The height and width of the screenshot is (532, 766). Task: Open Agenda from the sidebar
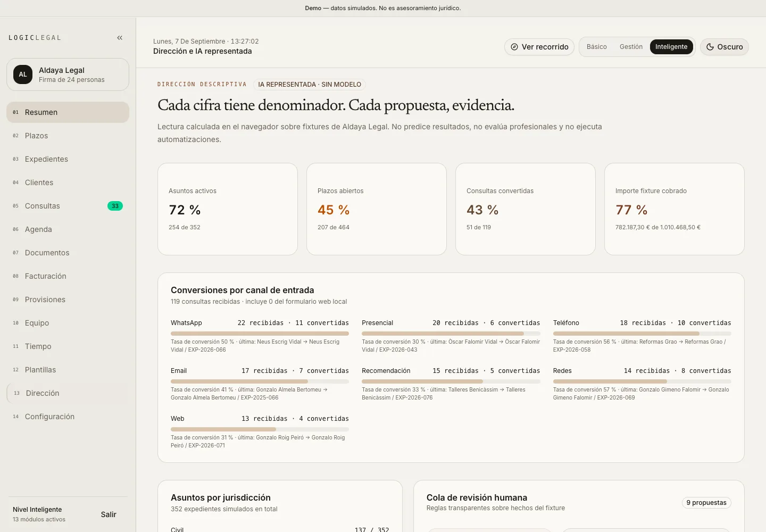coord(68,229)
